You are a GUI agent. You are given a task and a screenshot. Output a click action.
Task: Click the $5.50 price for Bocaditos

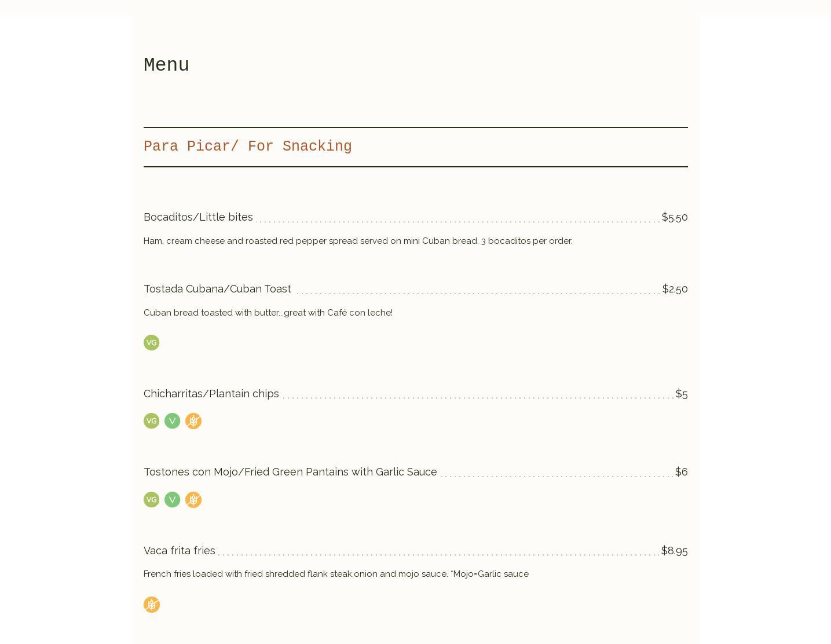[x=674, y=217]
